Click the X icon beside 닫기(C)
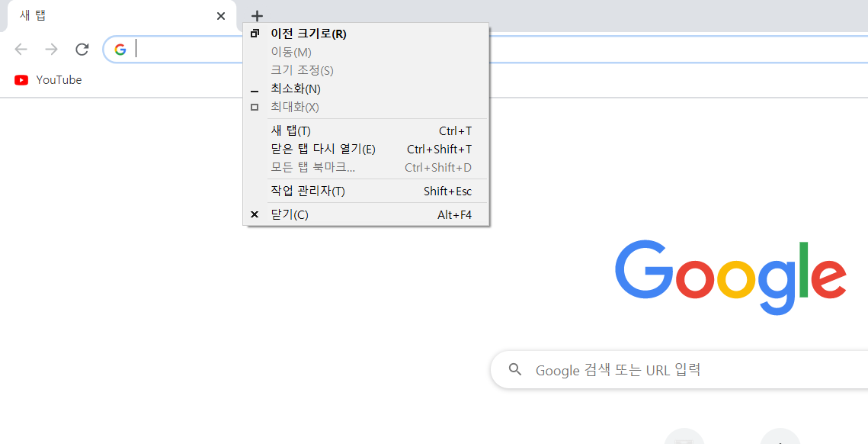This screenshot has height=444, width=868. [255, 214]
